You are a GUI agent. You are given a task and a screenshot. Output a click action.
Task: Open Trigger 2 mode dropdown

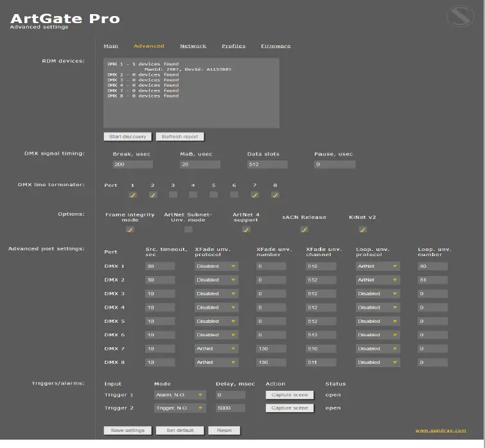coord(180,408)
